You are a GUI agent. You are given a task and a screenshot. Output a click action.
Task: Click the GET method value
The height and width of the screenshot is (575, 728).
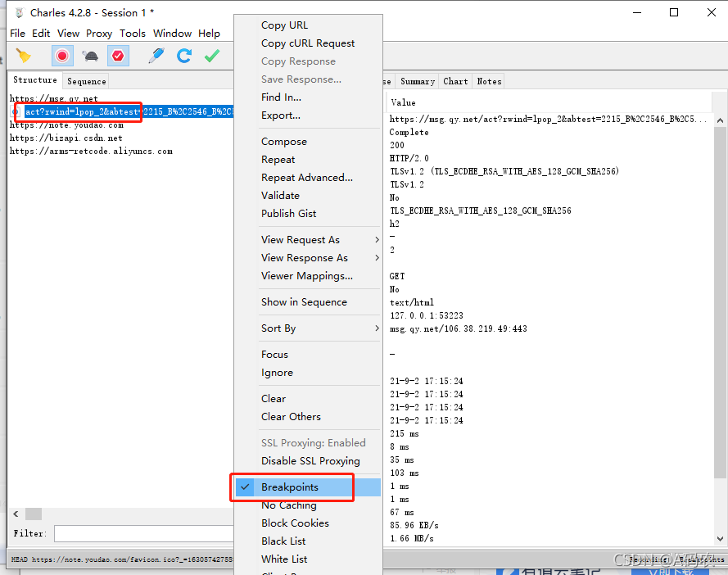tap(397, 276)
